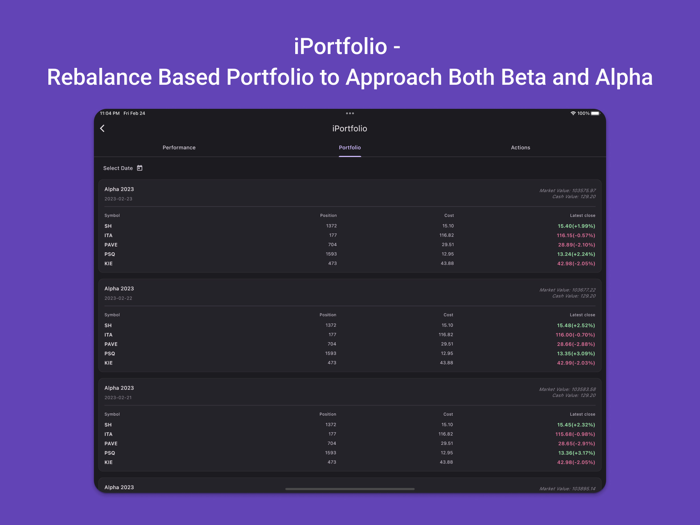Tap the three-dot multitasking indicator at the top
Image resolution: width=700 pixels, height=525 pixels.
pyautogui.click(x=350, y=113)
